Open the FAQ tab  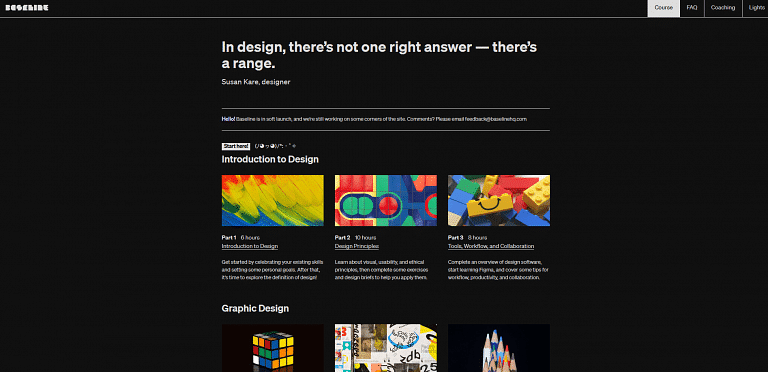coord(692,8)
